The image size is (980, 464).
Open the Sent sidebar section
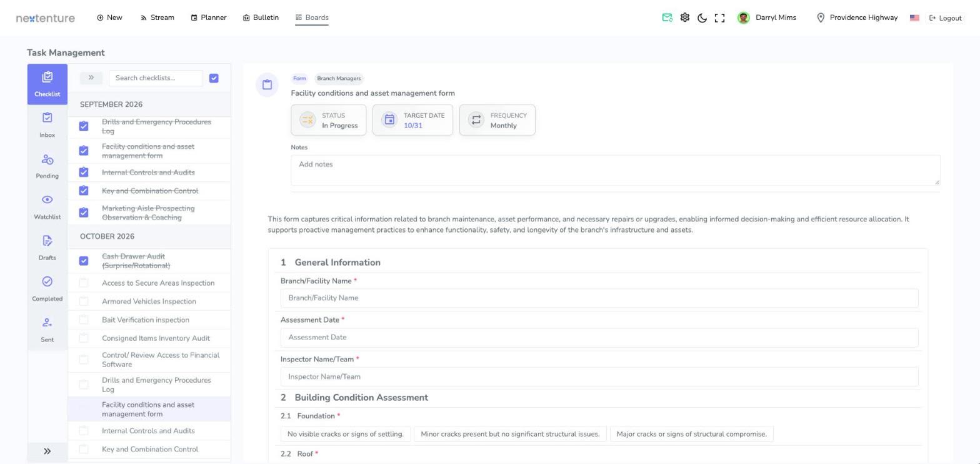[47, 330]
